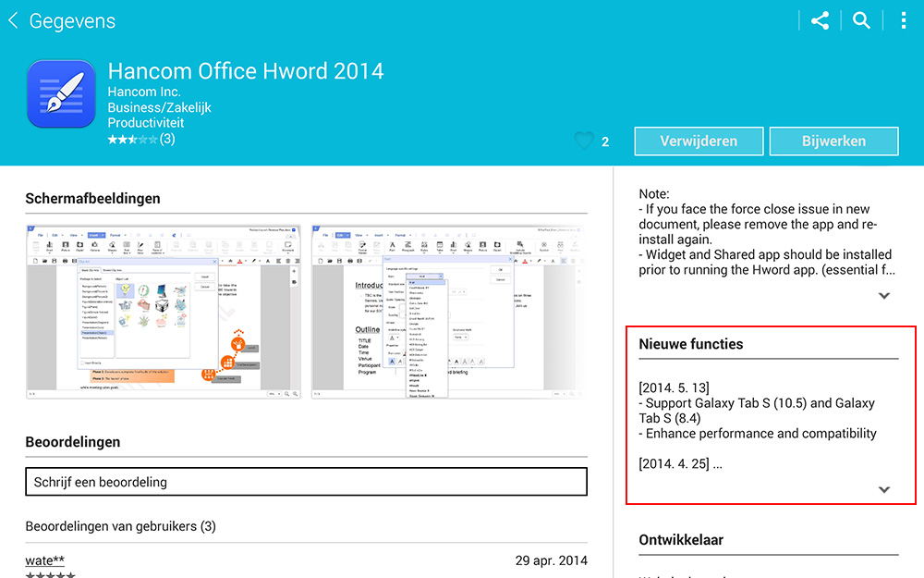
Task: Expand the Note description chevron
Action: pyautogui.click(x=884, y=296)
